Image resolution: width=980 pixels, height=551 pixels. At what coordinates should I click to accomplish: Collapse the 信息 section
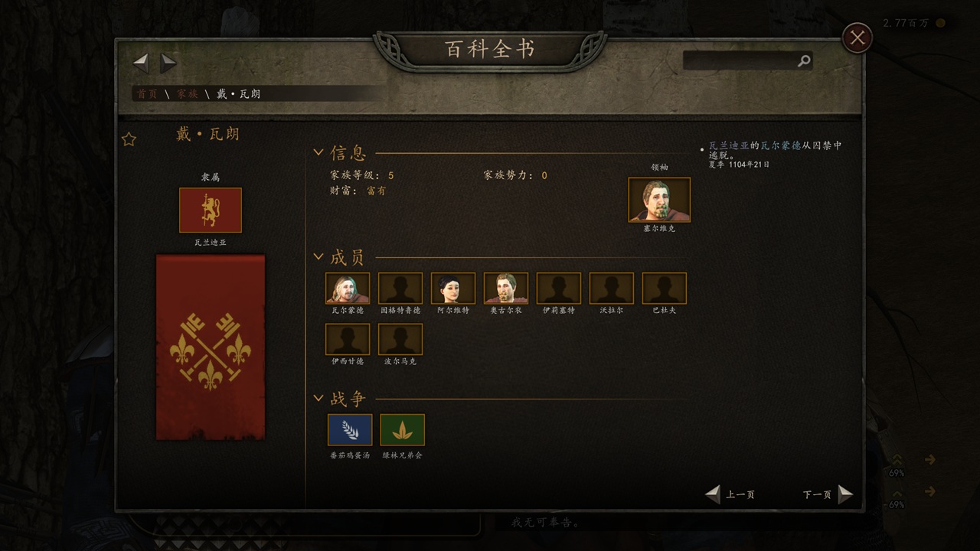coord(319,152)
